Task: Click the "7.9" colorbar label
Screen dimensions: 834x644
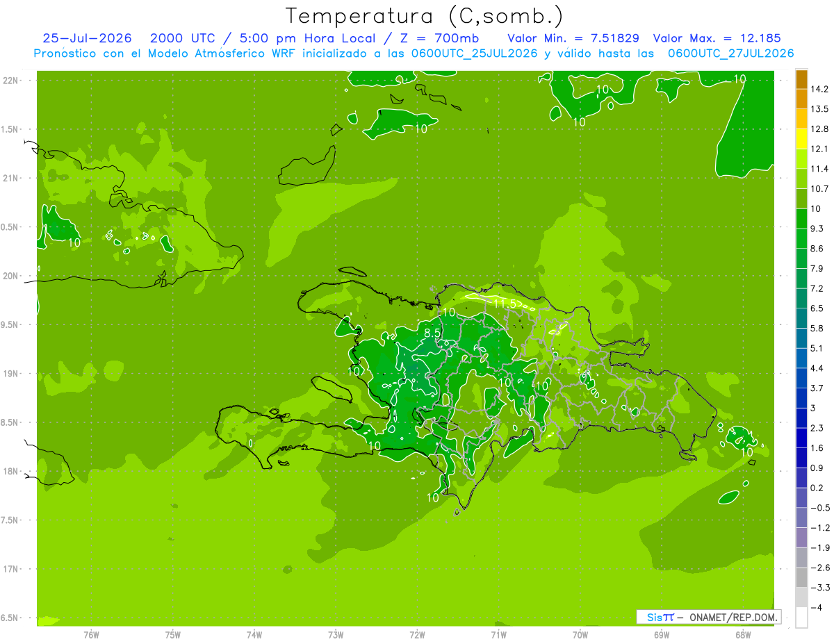Action: tap(817, 268)
